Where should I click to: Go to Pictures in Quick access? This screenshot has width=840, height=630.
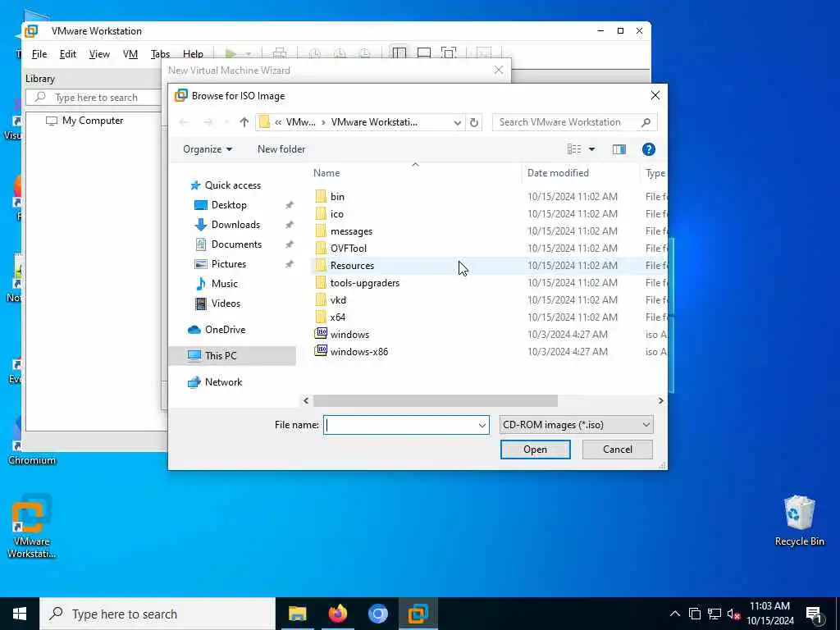(228, 263)
